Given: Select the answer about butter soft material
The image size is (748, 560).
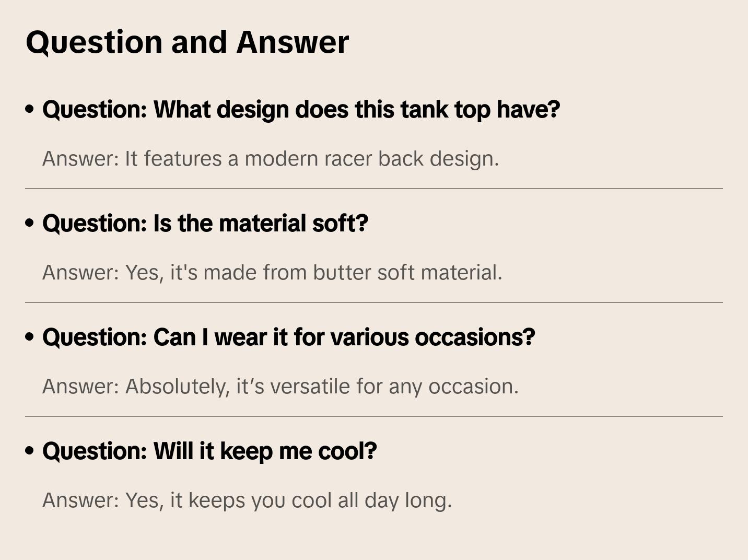Looking at the screenshot, I should (x=272, y=273).
